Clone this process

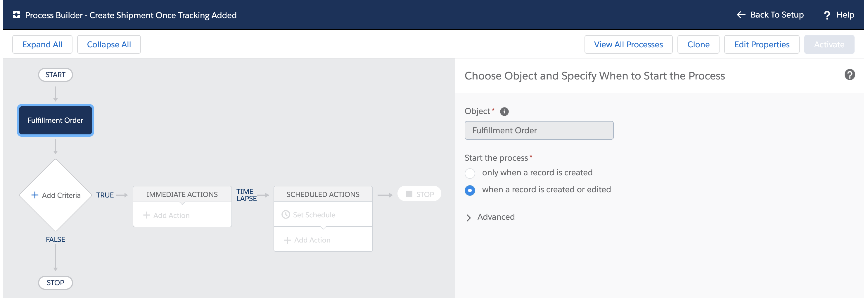click(x=698, y=44)
